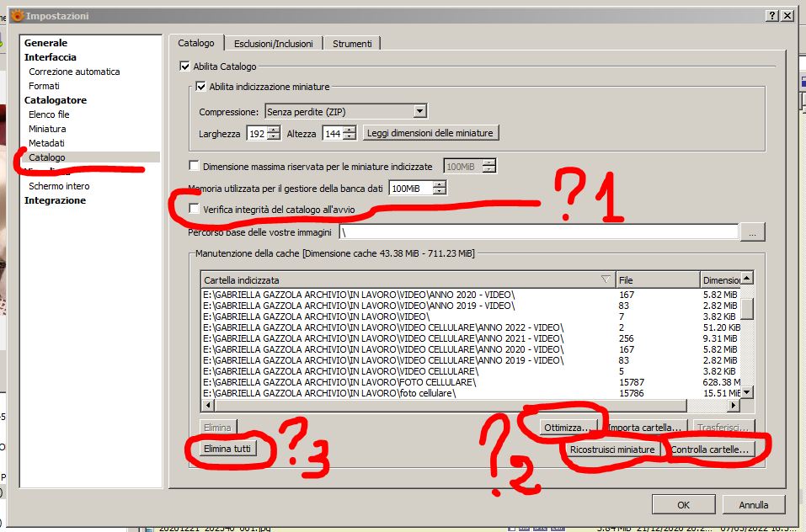The height and width of the screenshot is (532, 806).
Task: Click the Percorso base delle vostre immagini field
Action: pyautogui.click(x=539, y=232)
